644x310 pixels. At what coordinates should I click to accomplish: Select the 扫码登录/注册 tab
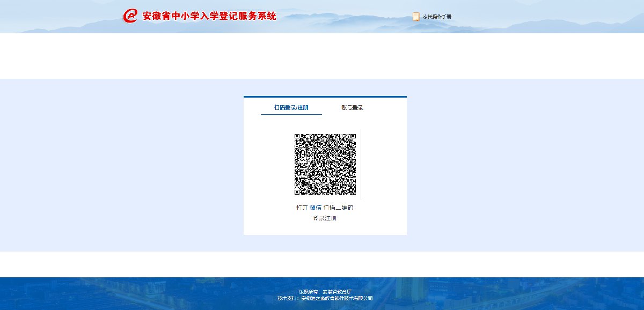tap(291, 107)
